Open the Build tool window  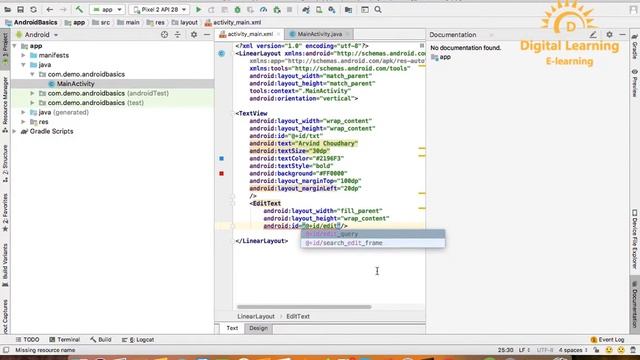tap(100, 340)
